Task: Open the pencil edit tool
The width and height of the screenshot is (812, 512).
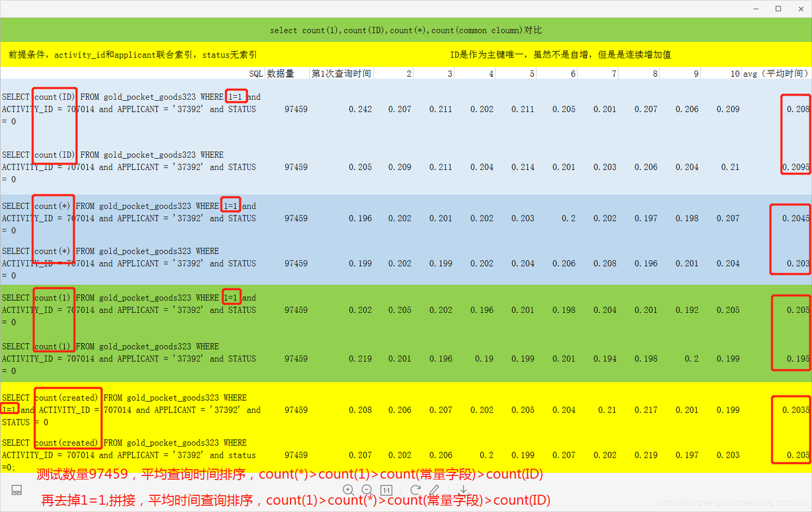Action: (434, 490)
